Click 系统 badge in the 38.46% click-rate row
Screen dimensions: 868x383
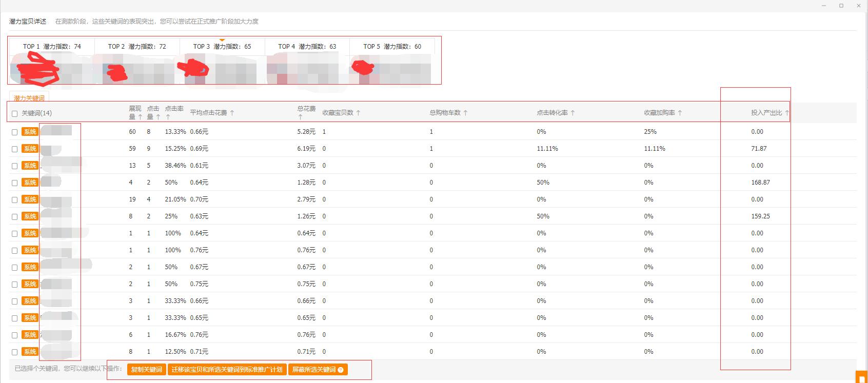30,166
